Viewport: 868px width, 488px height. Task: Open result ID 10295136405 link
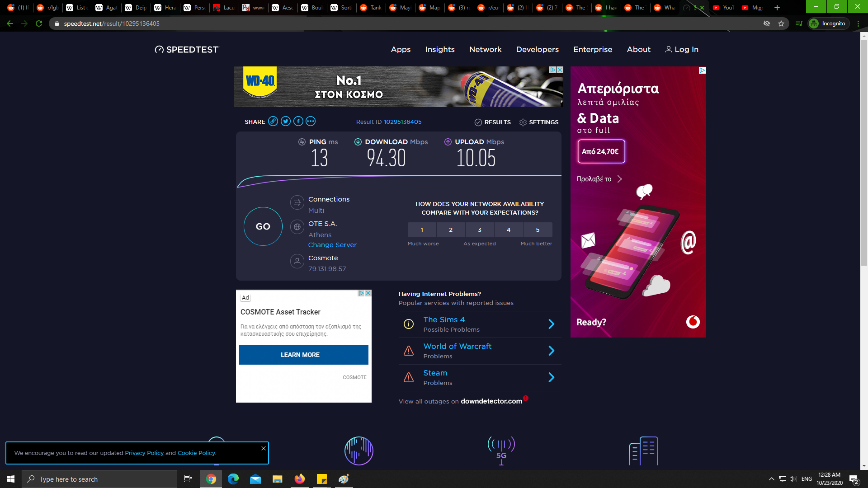coord(402,122)
